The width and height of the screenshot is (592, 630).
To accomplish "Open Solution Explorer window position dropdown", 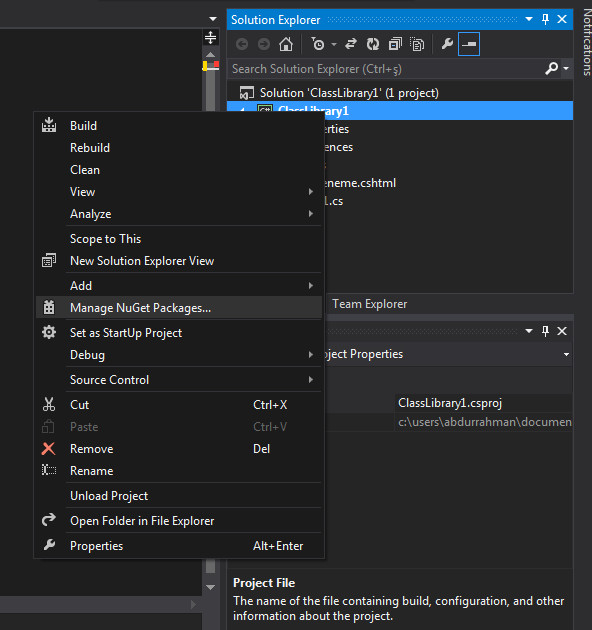I will click(x=529, y=19).
